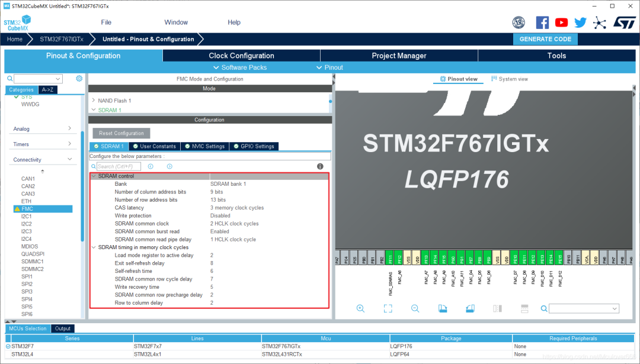The image size is (640, 364).
Task: Open User Constants tab
Action: coord(154,146)
